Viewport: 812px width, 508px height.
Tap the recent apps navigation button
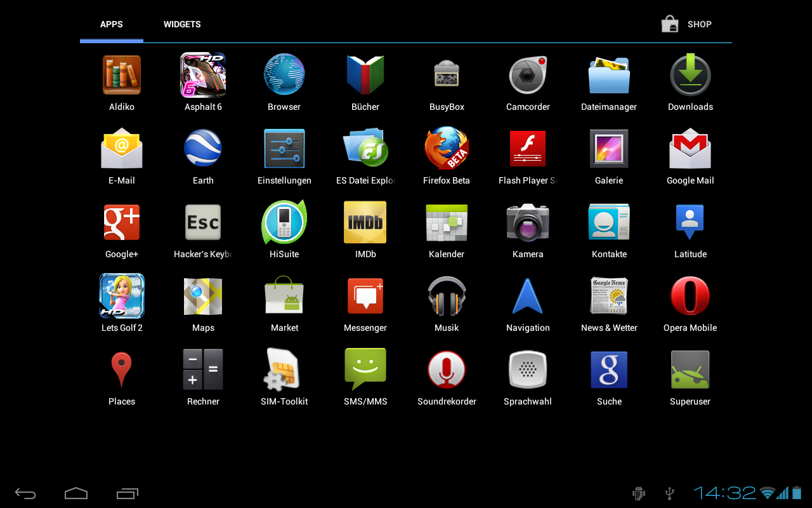(127, 493)
